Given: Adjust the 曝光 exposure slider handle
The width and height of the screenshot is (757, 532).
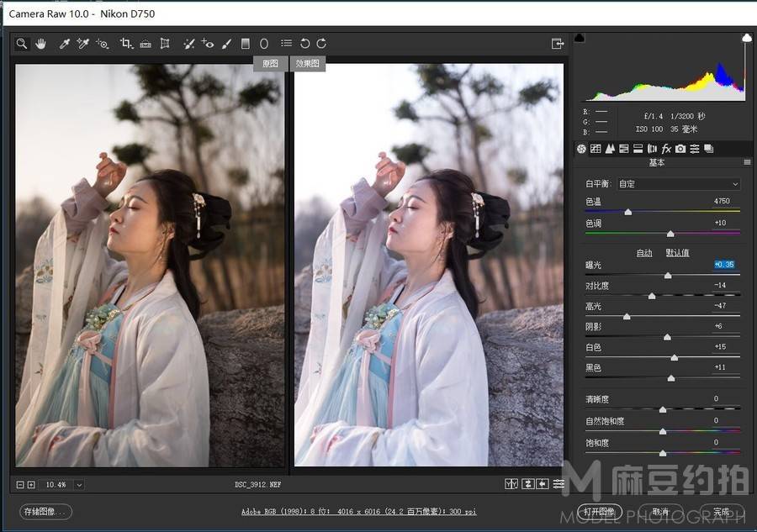Looking at the screenshot, I should (668, 276).
